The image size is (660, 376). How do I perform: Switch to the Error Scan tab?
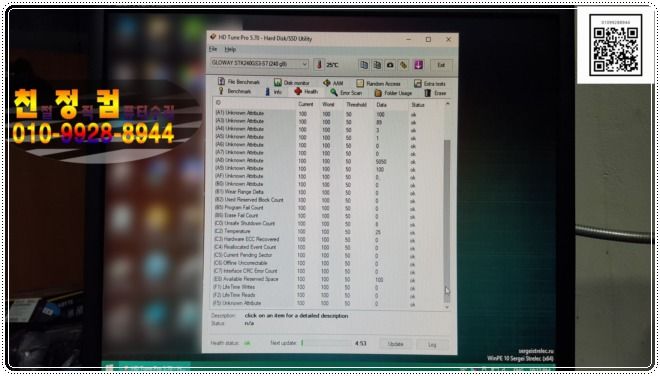click(x=346, y=92)
